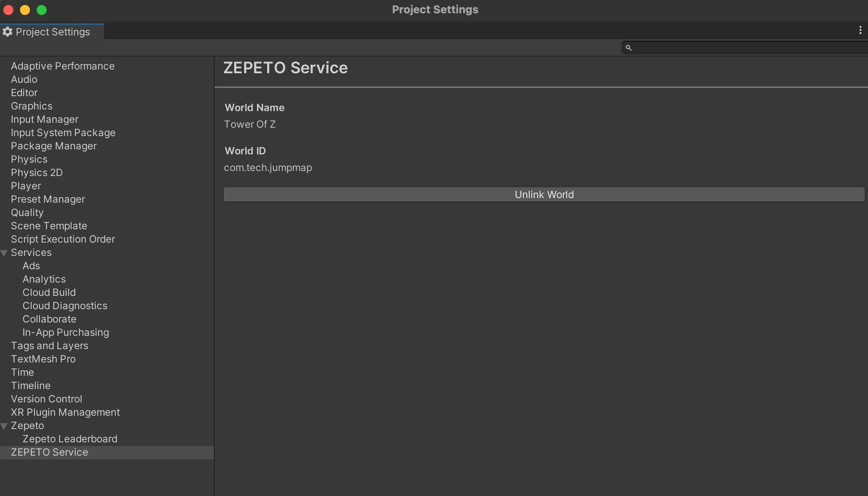Image resolution: width=868 pixels, height=496 pixels.
Task: Focus the settings search field
Action: pyautogui.click(x=745, y=48)
